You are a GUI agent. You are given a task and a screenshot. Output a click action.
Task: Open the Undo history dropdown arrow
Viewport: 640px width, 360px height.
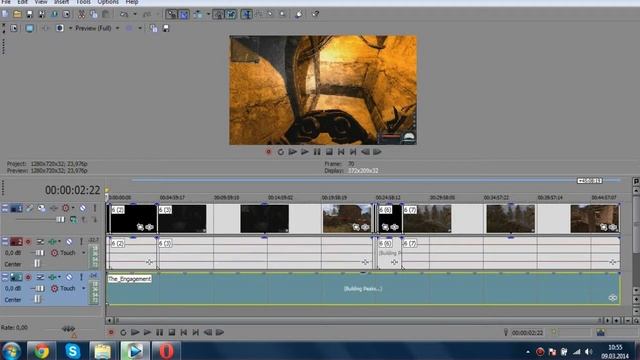pos(135,14)
